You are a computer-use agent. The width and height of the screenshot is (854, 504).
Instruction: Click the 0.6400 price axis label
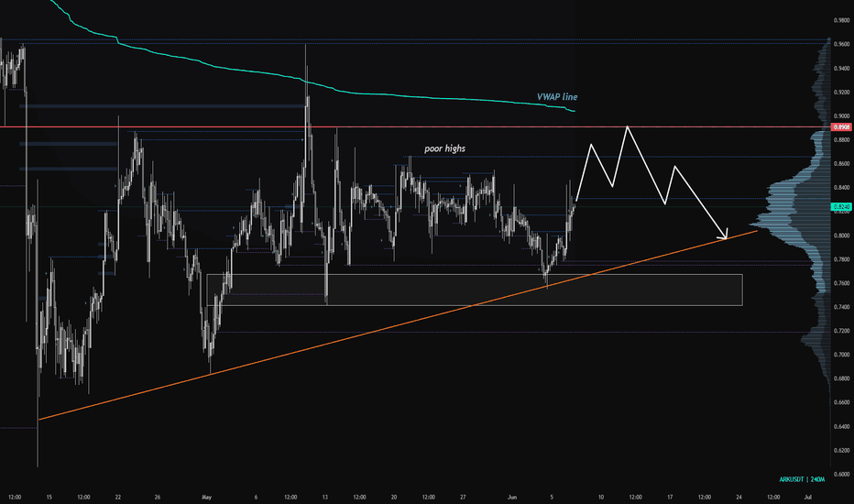tap(841, 427)
